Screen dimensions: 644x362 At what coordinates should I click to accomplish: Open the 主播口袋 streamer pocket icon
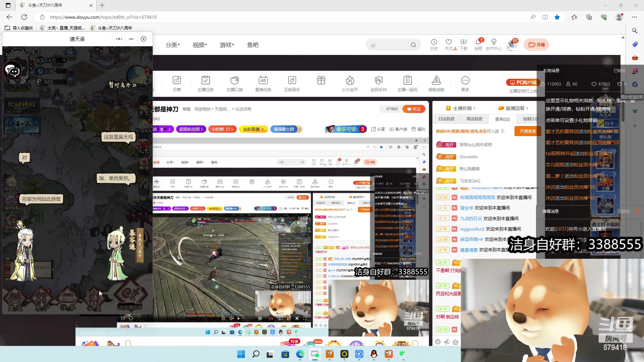tap(234, 83)
